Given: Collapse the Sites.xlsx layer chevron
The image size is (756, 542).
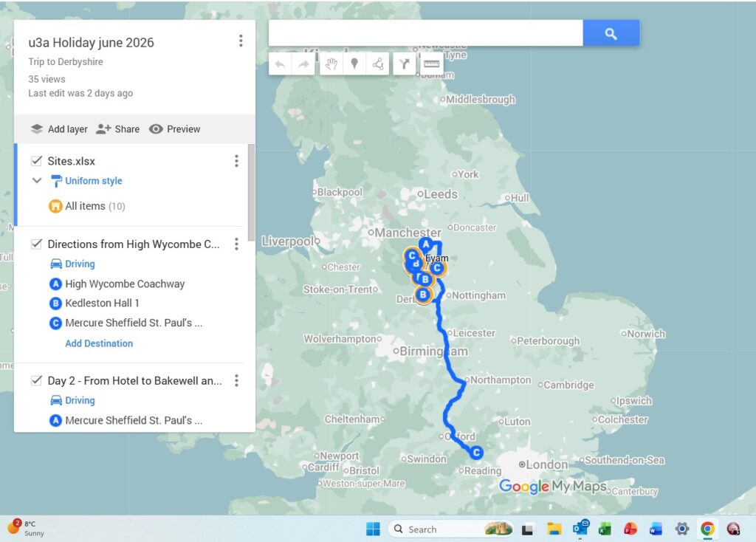Looking at the screenshot, I should (36, 181).
